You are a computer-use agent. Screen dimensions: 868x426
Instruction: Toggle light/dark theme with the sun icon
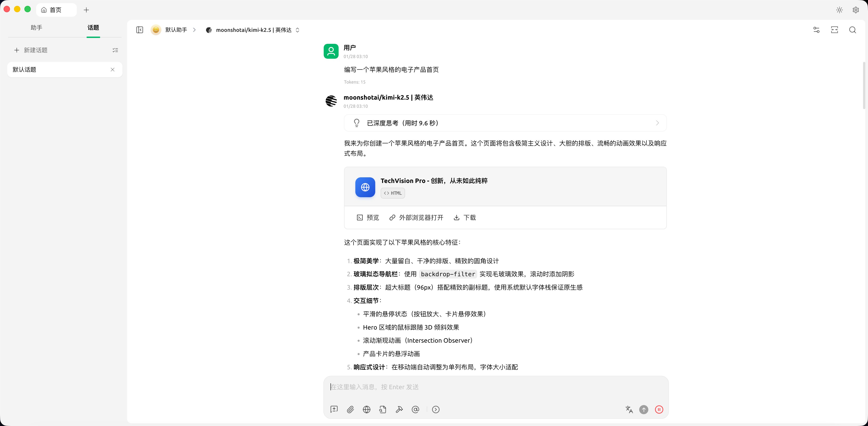(x=839, y=10)
